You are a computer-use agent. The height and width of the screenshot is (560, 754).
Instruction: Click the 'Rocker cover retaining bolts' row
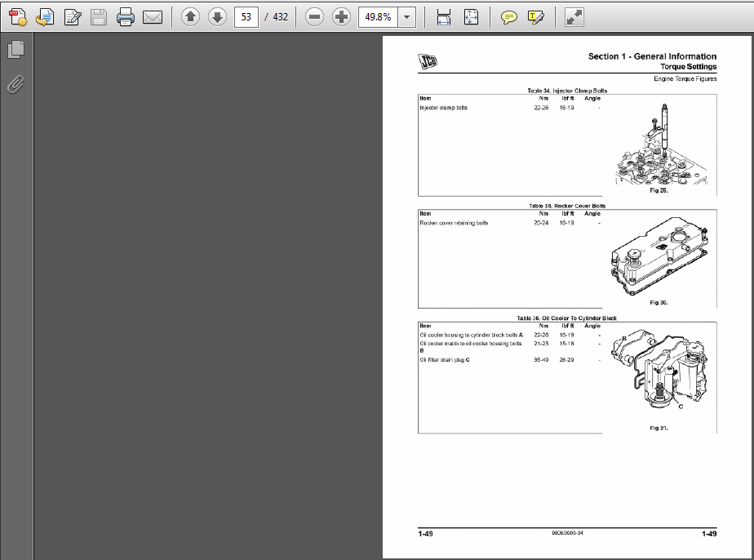pyautogui.click(x=510, y=223)
